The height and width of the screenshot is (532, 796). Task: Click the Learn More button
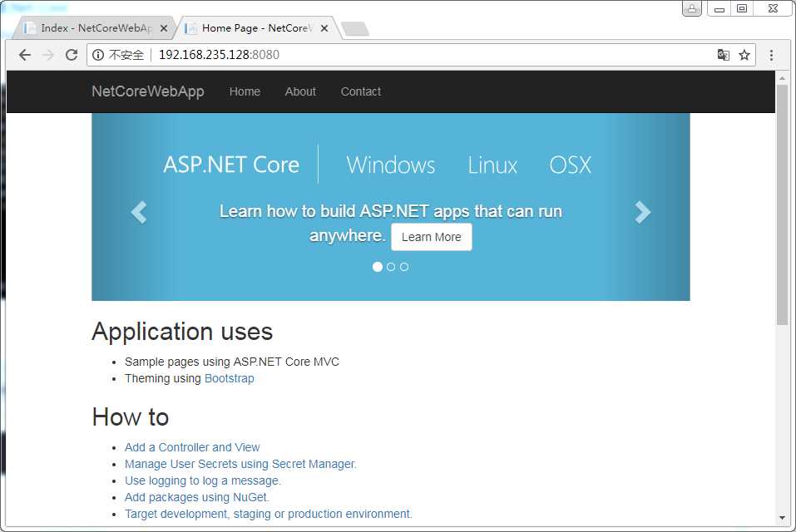[432, 237]
